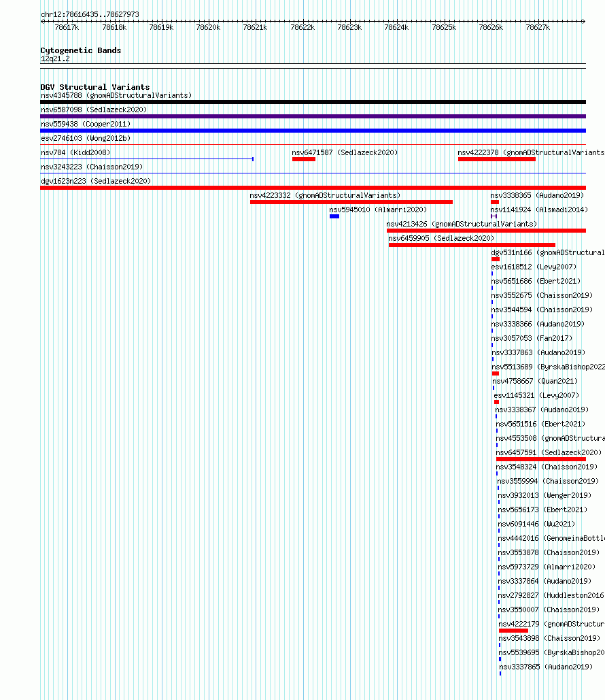Click the red nsv4222378 variant bar
605x700 pixels.
coord(497,159)
